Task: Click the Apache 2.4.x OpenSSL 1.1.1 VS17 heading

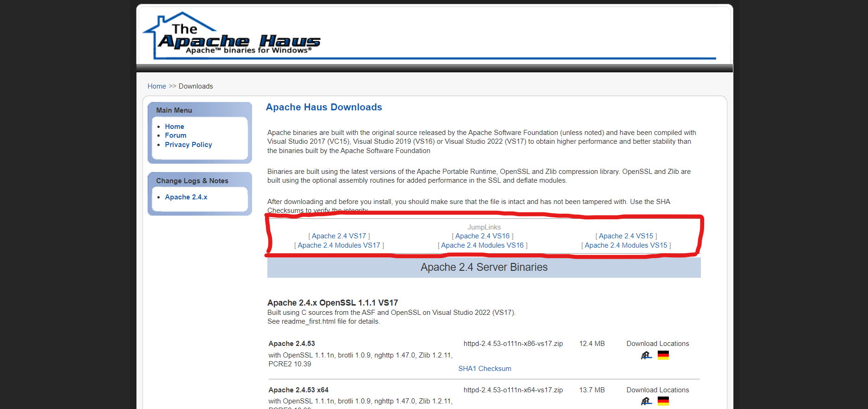Action: [333, 303]
